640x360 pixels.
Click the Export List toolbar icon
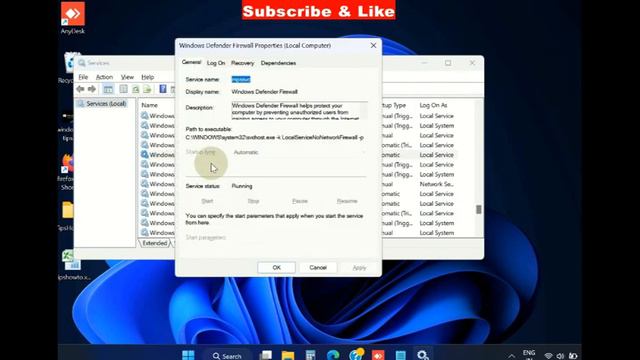click(x=147, y=89)
